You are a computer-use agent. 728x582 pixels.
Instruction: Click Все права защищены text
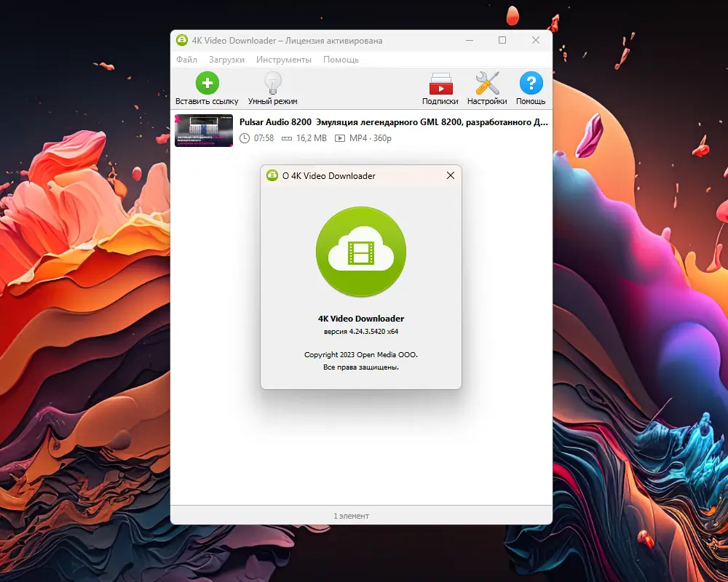[361, 367]
